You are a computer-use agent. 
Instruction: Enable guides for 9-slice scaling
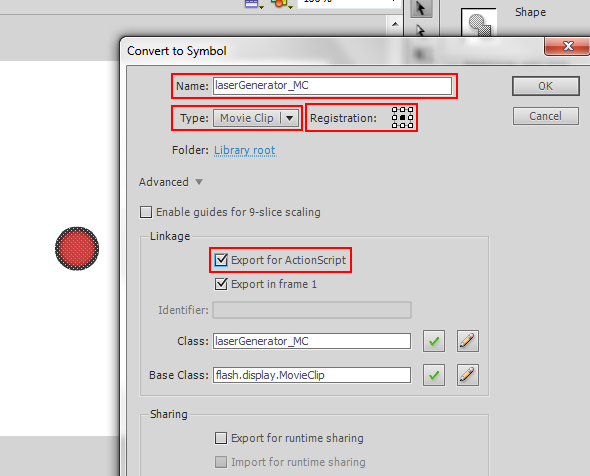(146, 212)
